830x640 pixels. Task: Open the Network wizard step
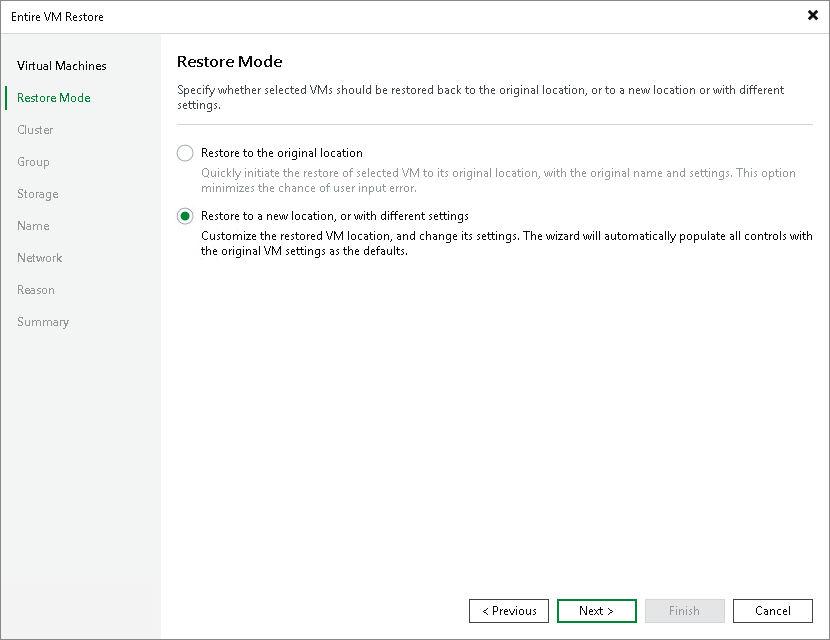point(40,258)
